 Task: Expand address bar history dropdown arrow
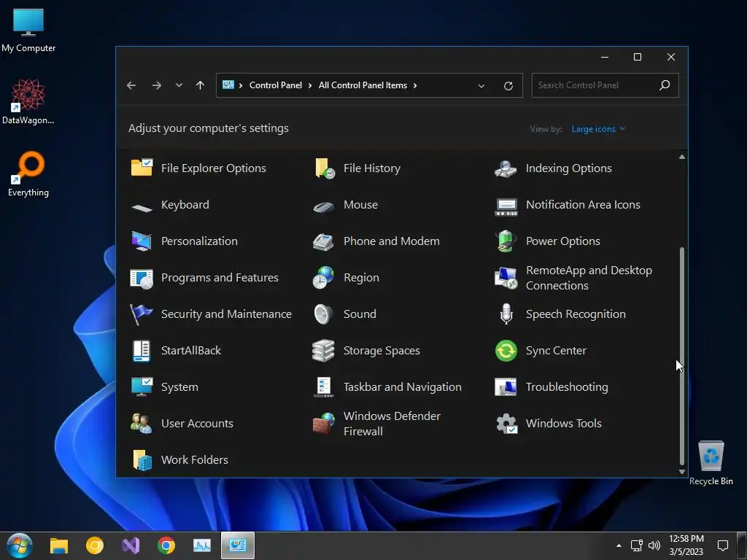(481, 86)
